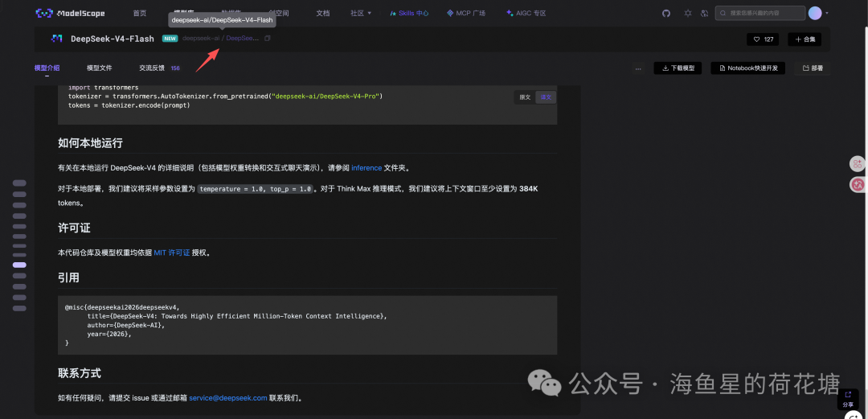868x419 pixels.
Task: Click the 许可证 heading
Action: [x=74, y=228]
